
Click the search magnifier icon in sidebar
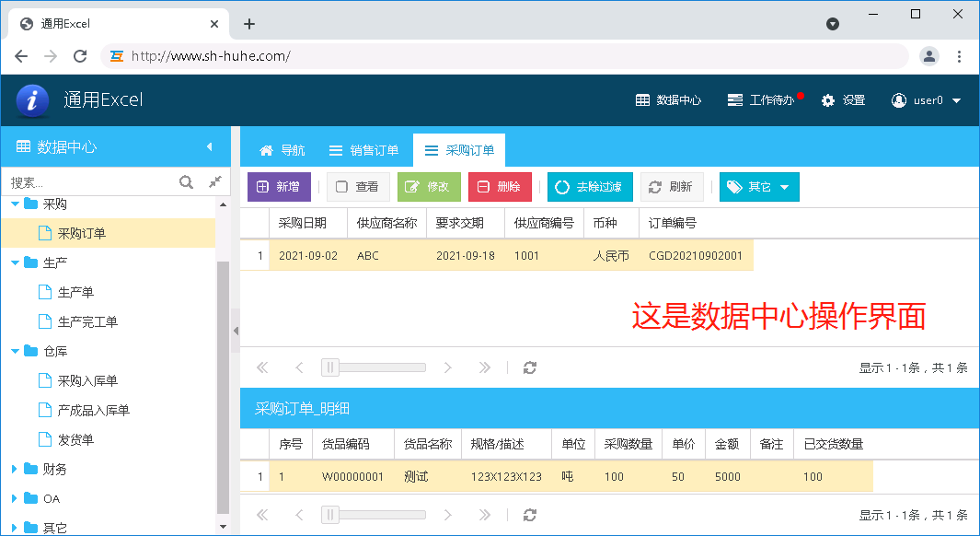coord(186,182)
